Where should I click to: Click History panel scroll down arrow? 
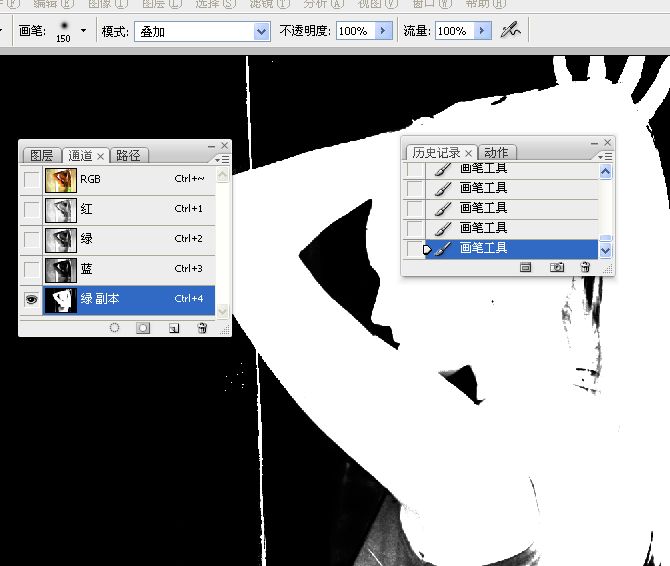(605, 250)
